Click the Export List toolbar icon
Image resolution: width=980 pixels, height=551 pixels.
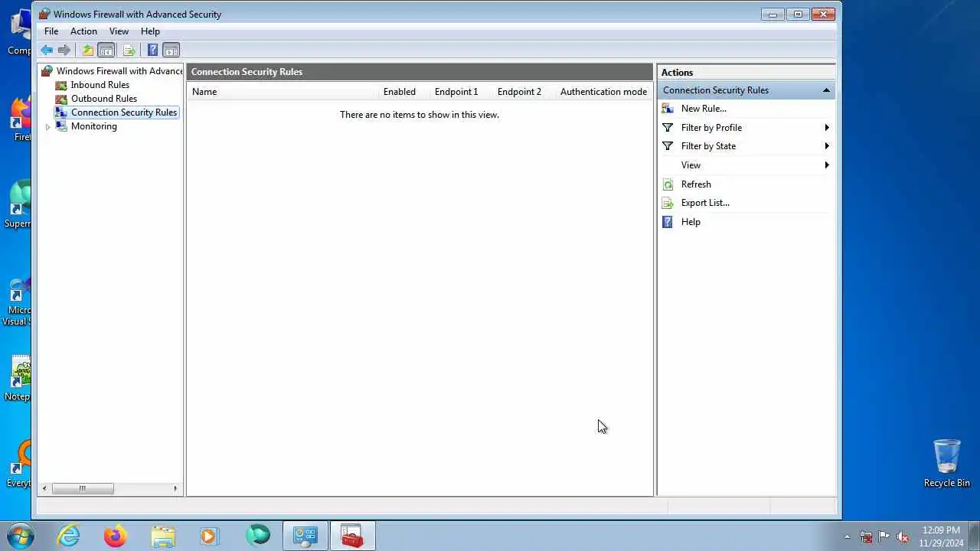129,51
